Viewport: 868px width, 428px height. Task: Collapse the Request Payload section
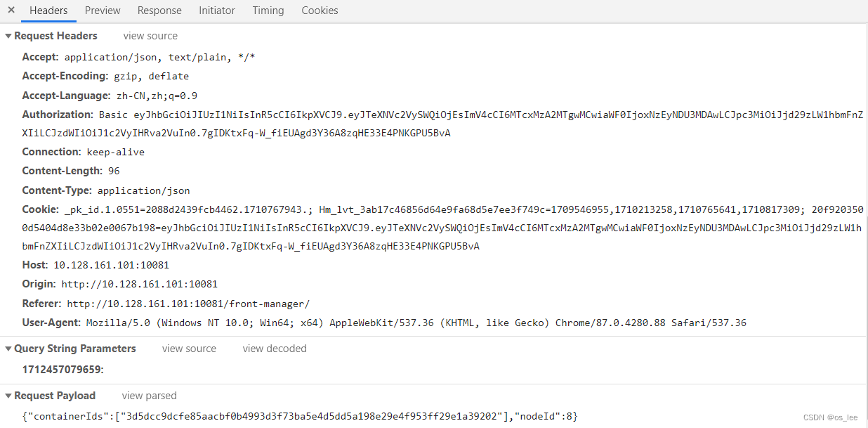click(7, 395)
